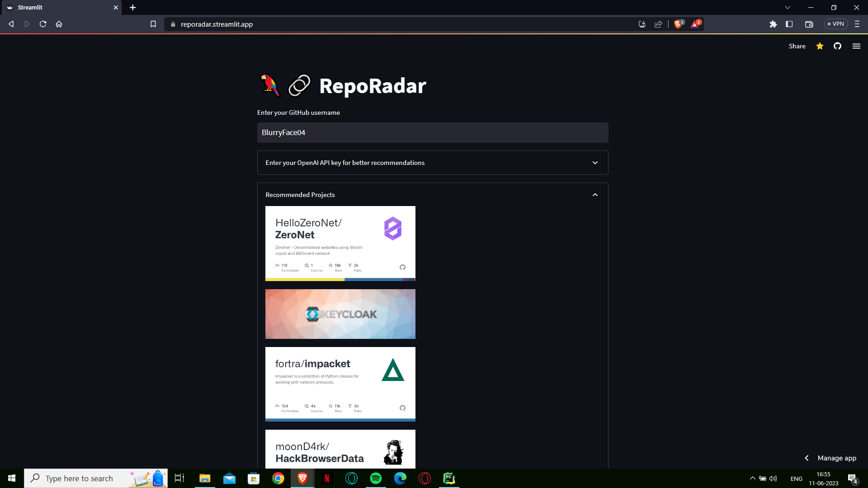Click the star favorite icon in the app header

[819, 46]
